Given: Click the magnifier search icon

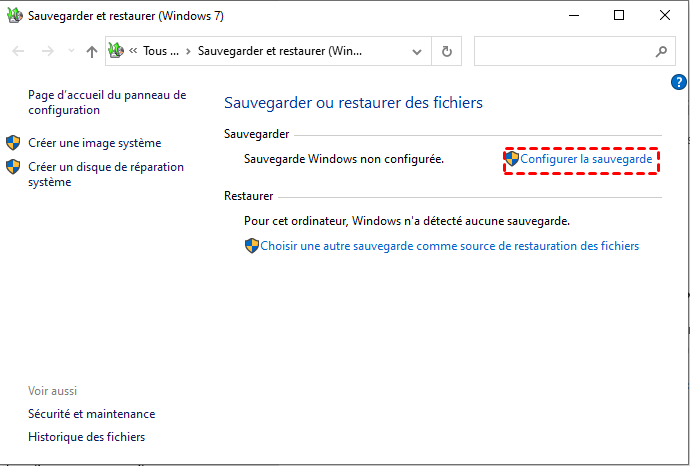Looking at the screenshot, I should (661, 51).
